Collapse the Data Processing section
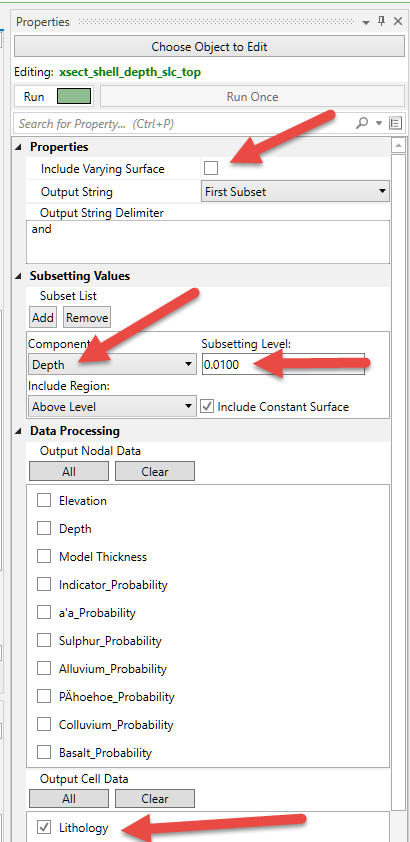 click(19, 431)
